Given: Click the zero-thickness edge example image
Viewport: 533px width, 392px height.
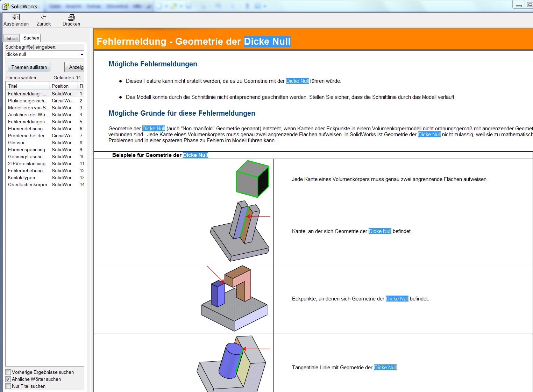Looking at the screenshot, I should pos(240,231).
